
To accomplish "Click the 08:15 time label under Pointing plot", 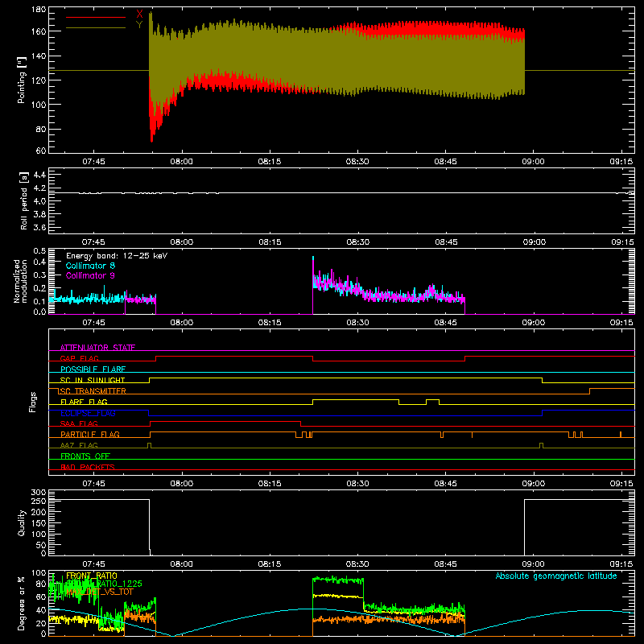I will pos(270,162).
